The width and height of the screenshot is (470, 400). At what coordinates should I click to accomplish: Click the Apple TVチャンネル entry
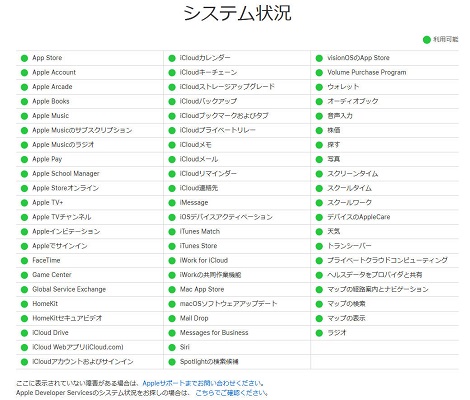(x=61, y=217)
